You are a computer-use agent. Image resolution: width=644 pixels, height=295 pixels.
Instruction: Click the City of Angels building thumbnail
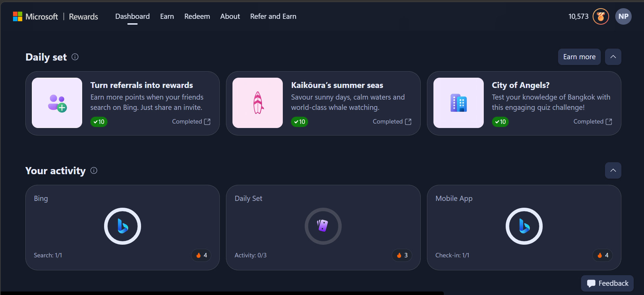point(459,103)
